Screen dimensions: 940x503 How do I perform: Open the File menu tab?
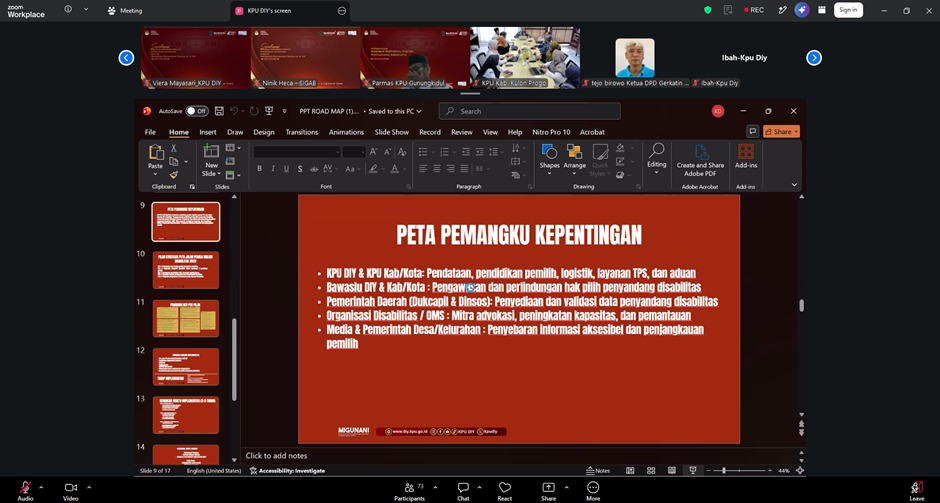[x=150, y=132]
